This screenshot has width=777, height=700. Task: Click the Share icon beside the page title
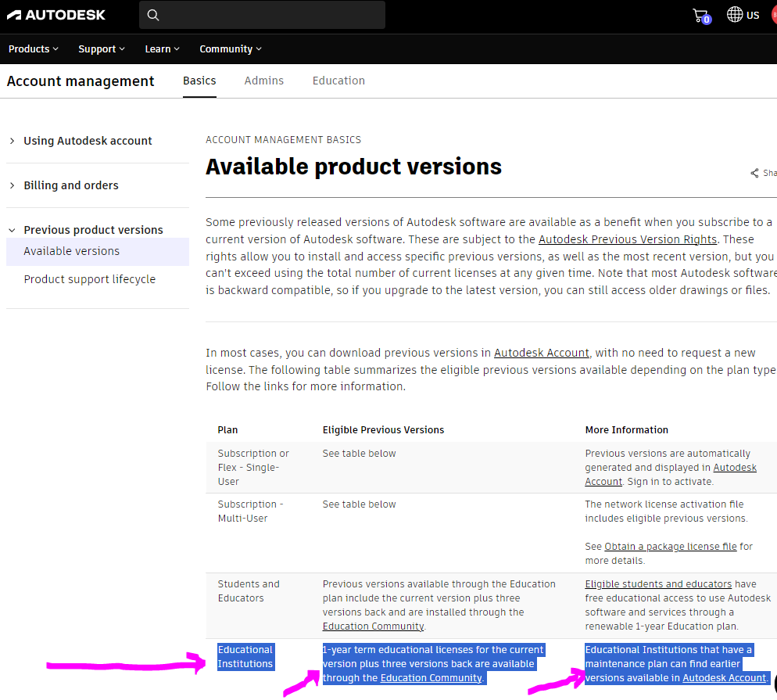point(754,173)
